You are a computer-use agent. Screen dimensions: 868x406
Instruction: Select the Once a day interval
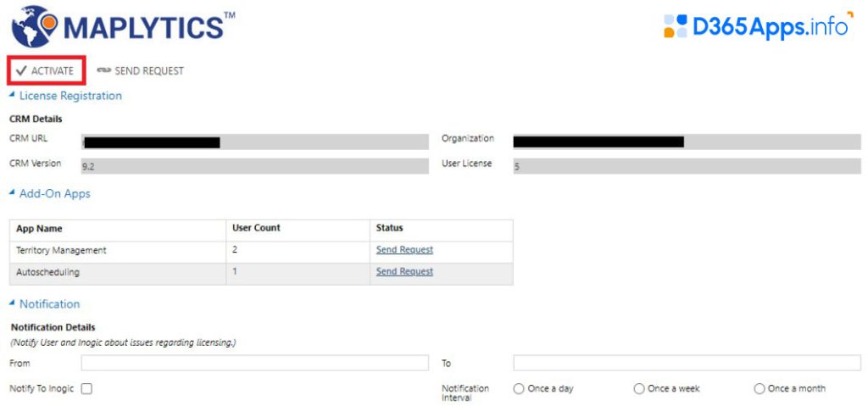(519, 389)
